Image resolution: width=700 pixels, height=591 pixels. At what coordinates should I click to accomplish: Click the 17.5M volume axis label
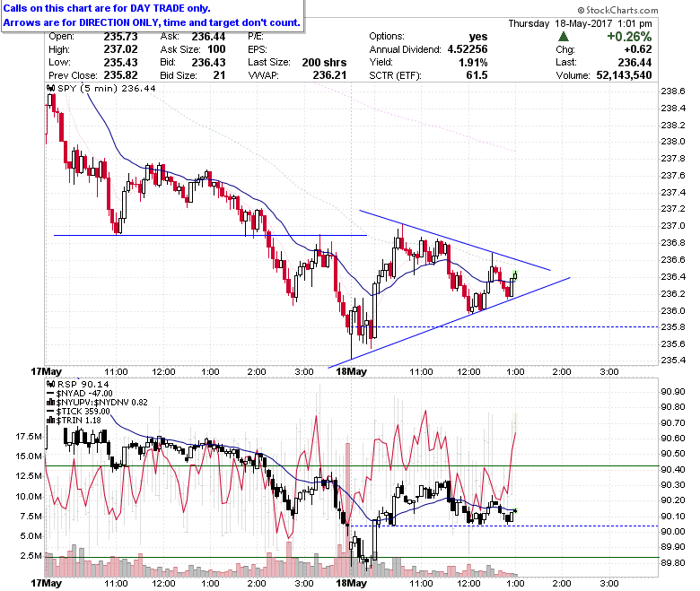(29, 436)
